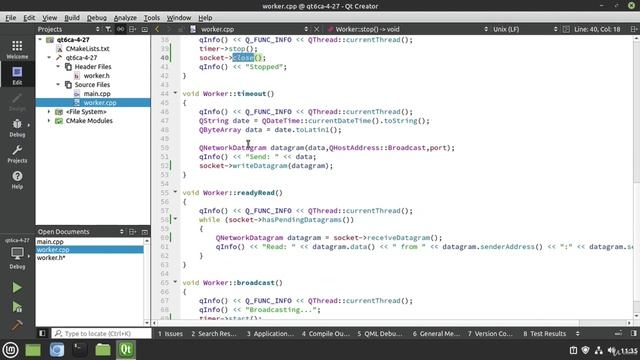Open the output panes selector arrows
Image resolution: width=640 pixels, height=360 pixels.
click(x=578, y=333)
